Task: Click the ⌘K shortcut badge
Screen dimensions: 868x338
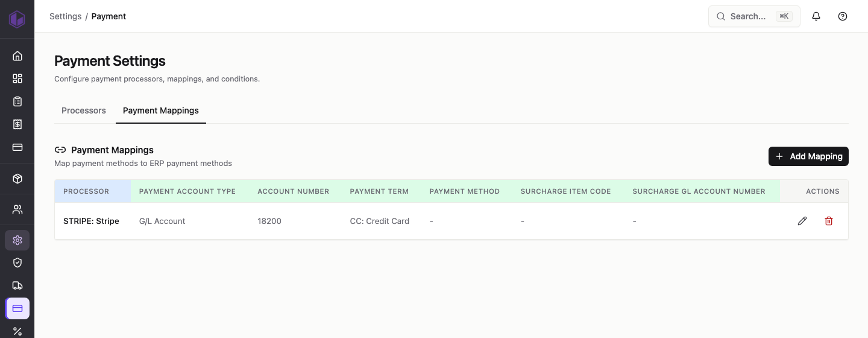Action: [x=784, y=16]
